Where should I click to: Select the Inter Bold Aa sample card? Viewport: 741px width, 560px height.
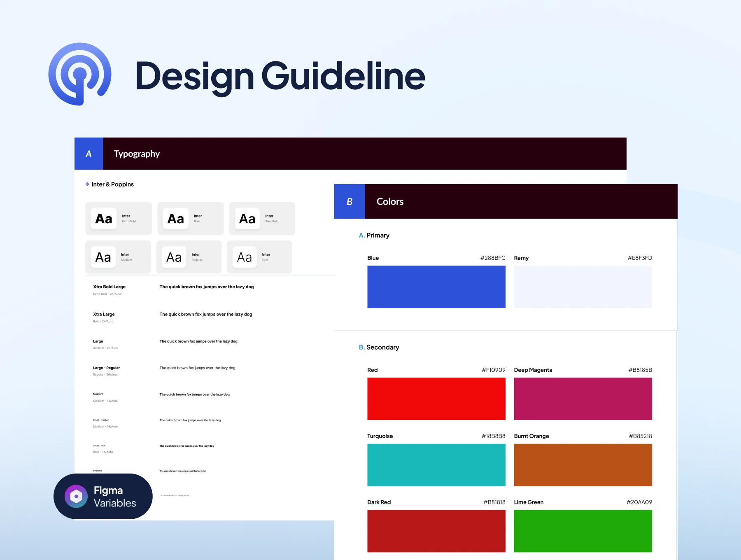[x=191, y=218]
